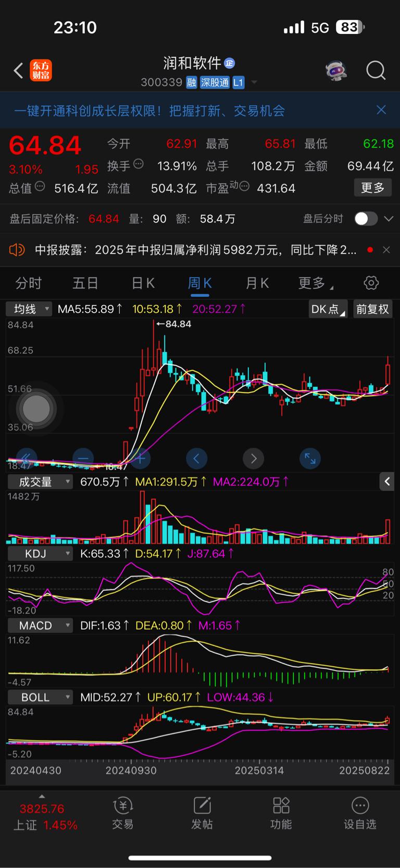Tap the 更多 button in quote panel
The image size is (400, 868).
click(373, 188)
